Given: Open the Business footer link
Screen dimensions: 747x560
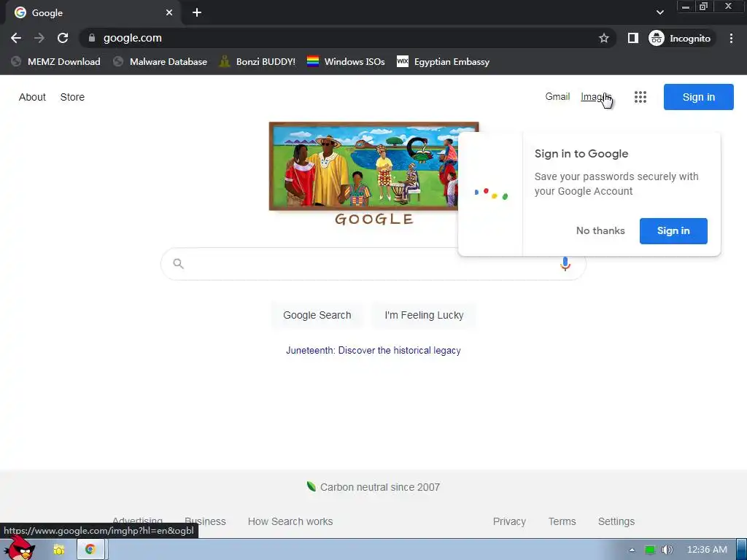Looking at the screenshot, I should 205,521.
